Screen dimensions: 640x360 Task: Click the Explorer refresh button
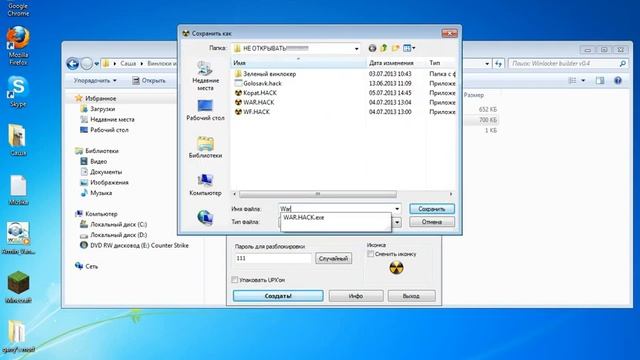coord(498,64)
